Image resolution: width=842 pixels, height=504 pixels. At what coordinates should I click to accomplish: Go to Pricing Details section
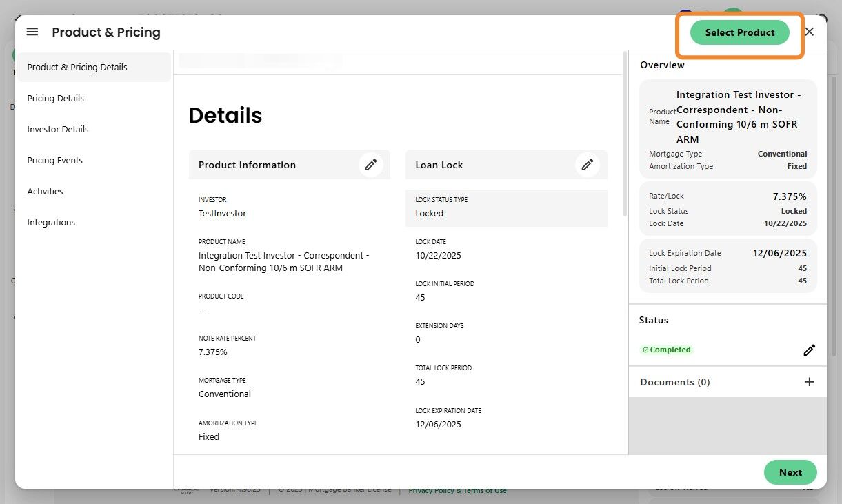[x=56, y=99]
